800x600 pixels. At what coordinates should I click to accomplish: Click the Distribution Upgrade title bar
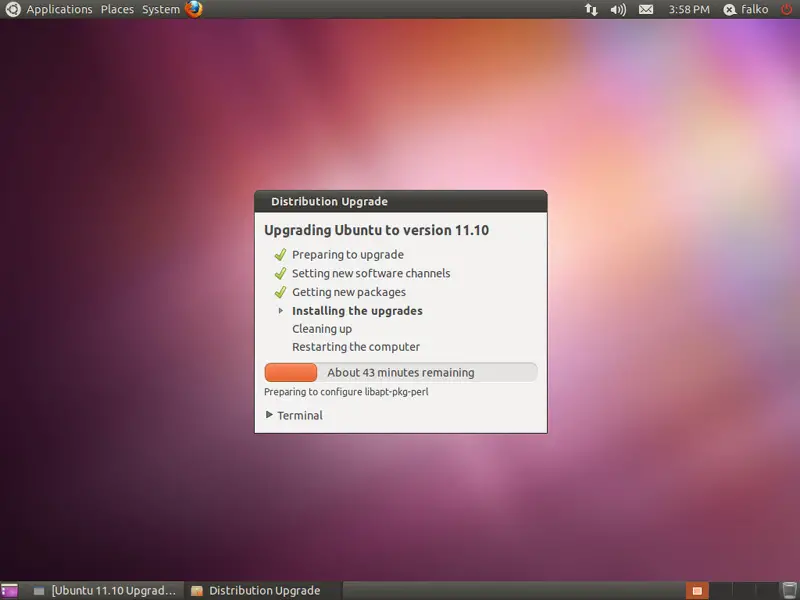click(x=401, y=202)
